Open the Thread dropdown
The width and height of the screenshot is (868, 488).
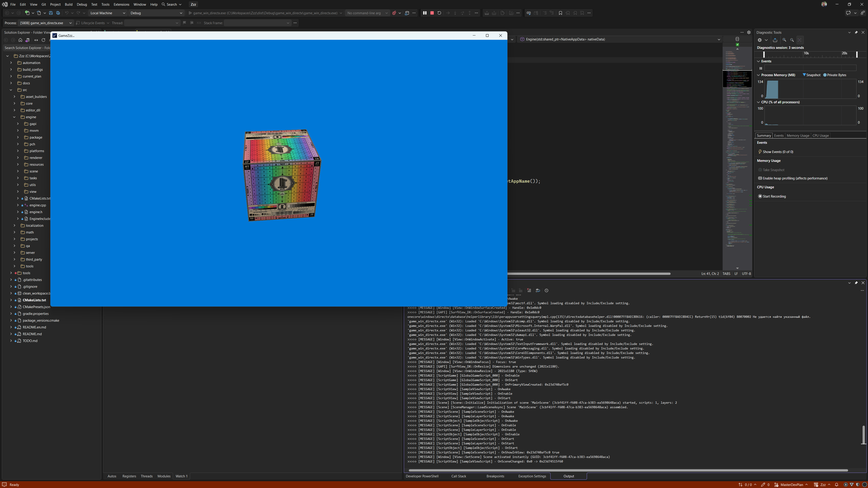tap(152, 23)
